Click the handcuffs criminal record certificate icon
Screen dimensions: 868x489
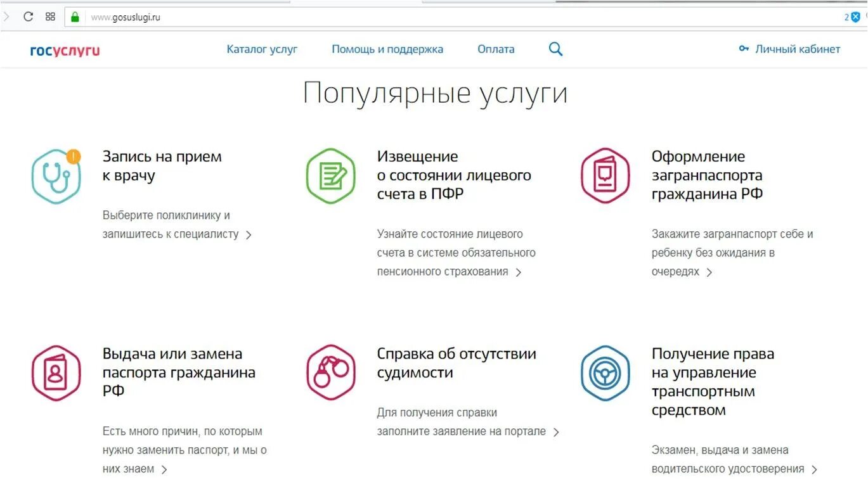[331, 373]
